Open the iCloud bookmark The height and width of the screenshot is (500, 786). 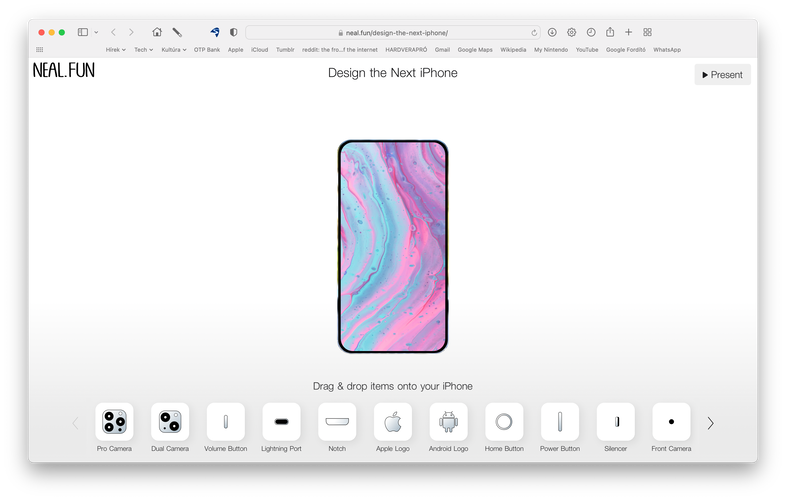tap(260, 50)
